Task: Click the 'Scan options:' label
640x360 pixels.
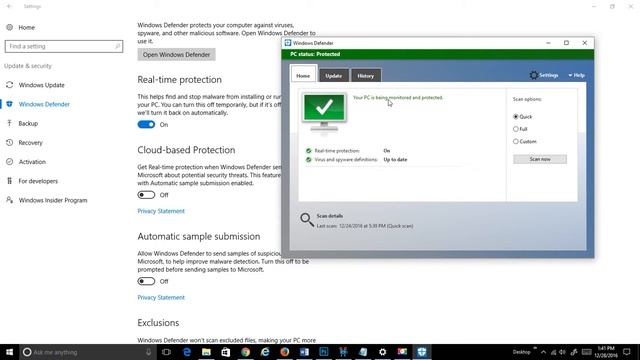Action: (x=527, y=99)
